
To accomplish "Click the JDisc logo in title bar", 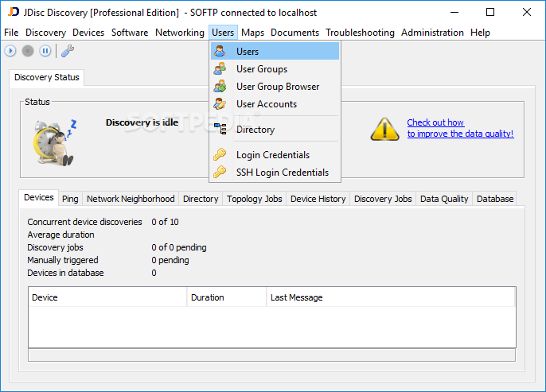I will (14, 12).
